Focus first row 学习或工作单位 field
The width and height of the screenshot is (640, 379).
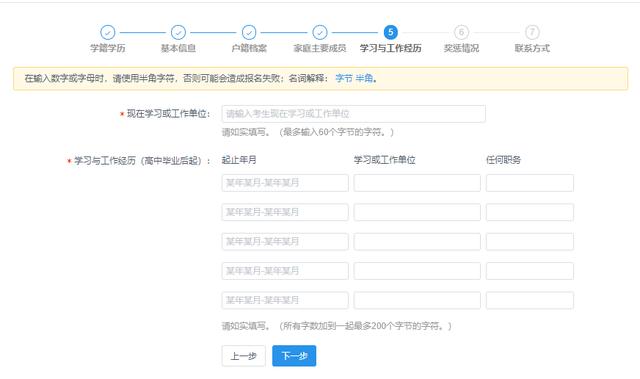pos(417,183)
